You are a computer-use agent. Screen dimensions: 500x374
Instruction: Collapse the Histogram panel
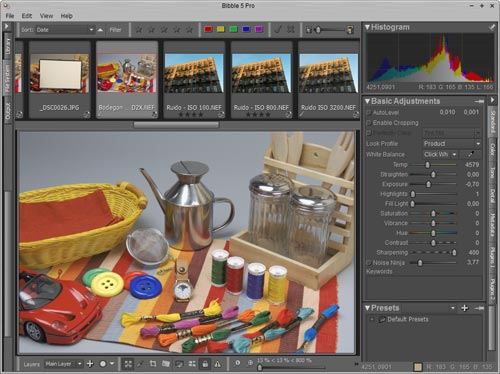pyautogui.click(x=367, y=27)
